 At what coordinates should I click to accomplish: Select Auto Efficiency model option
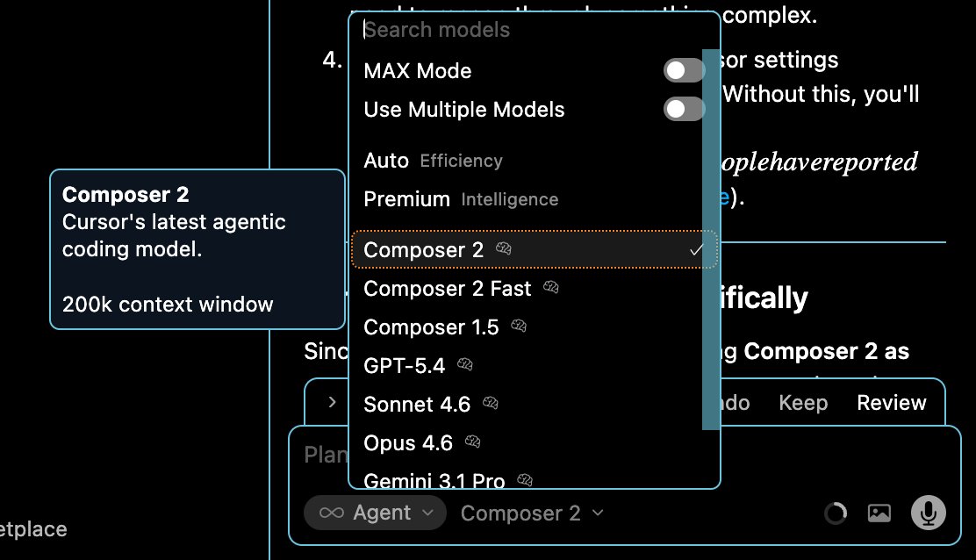tap(532, 161)
